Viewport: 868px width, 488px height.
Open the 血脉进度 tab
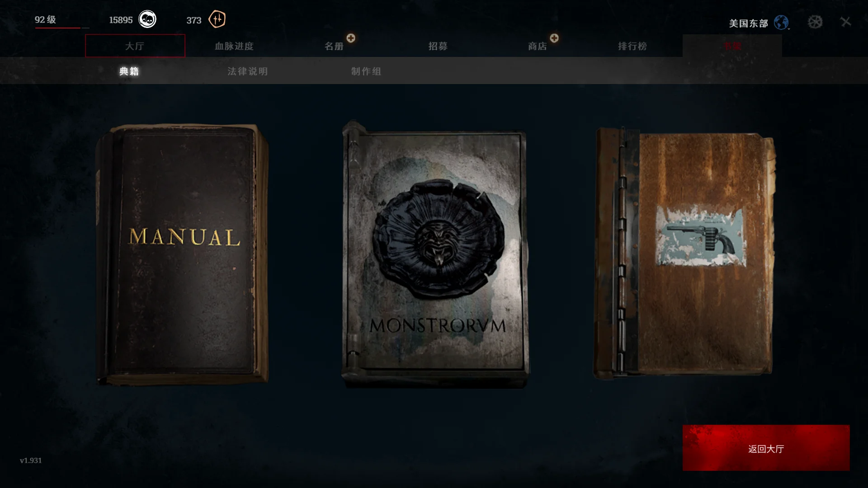tap(234, 46)
